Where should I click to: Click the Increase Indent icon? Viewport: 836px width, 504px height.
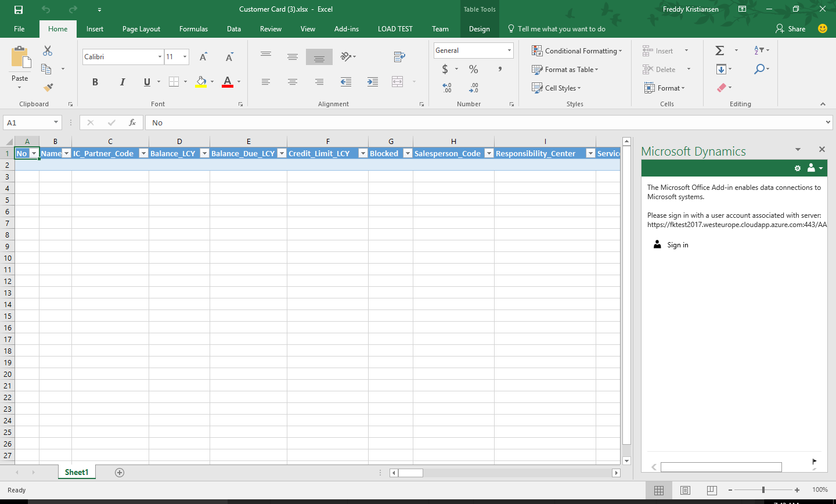(x=373, y=82)
